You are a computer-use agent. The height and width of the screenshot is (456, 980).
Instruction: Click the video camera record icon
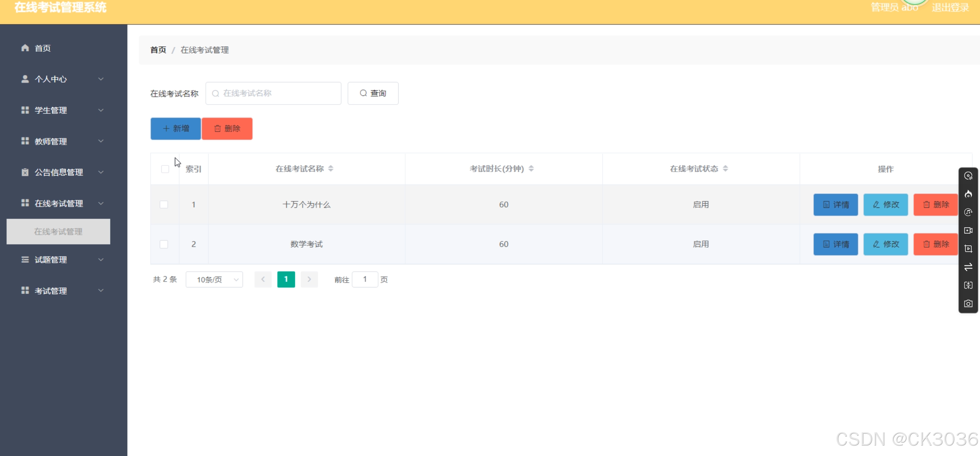968,231
